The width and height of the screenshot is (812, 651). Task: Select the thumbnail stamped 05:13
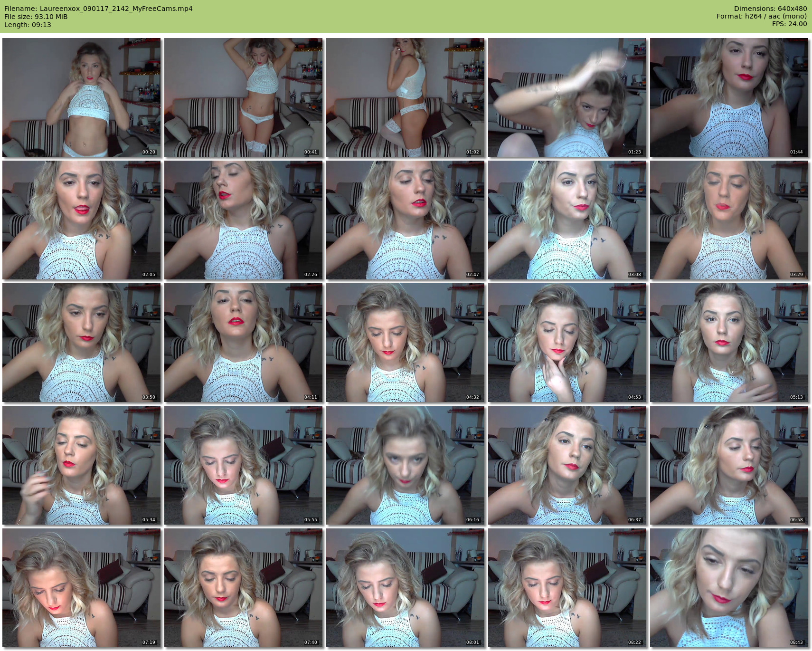click(x=729, y=343)
